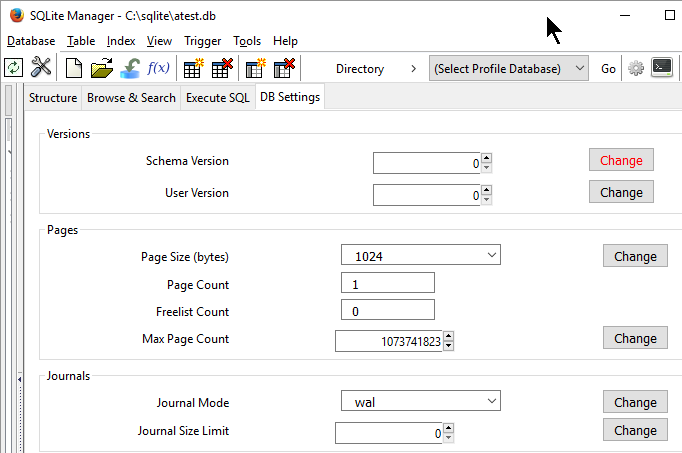Increase User Version with the up arrow

[487, 190]
